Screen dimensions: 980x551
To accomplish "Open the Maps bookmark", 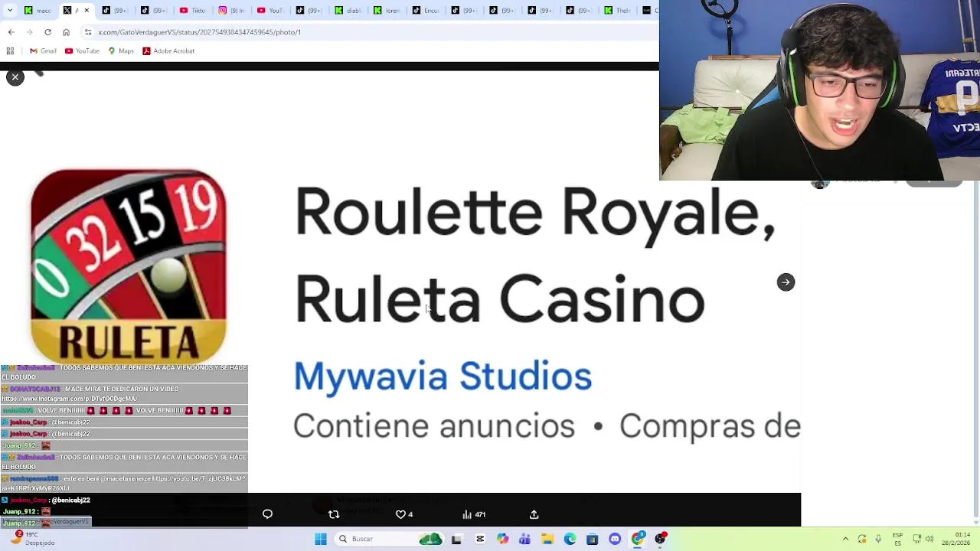I will tap(121, 51).
